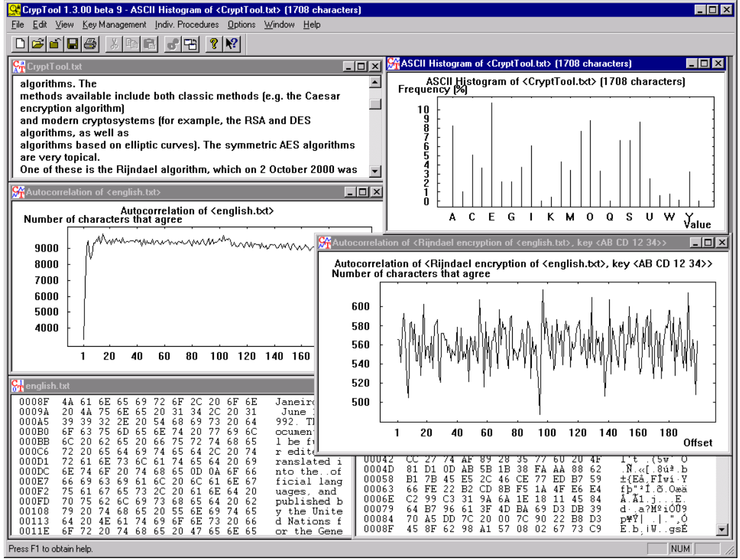Screen dimensions: 740x560
Task: Activate the english.txt hex window title bar
Action: click(x=160, y=386)
